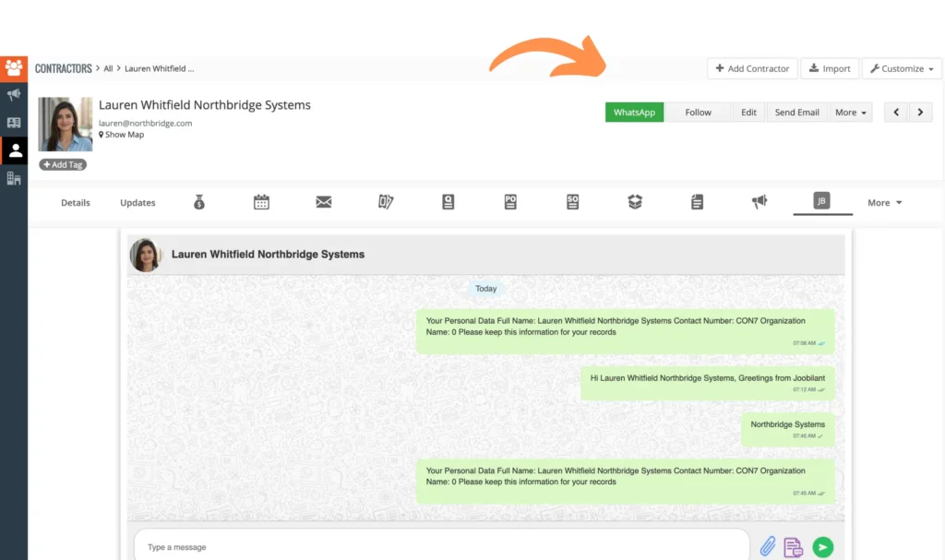Screen dimensions: 945x560
Task: Click the Add Contractor button
Action: click(x=751, y=67)
